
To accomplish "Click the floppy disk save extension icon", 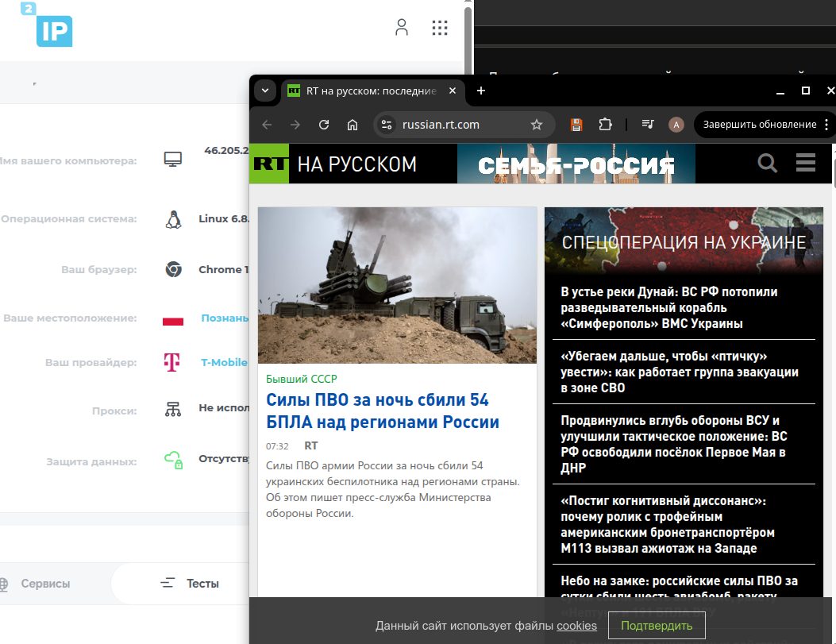I will pyautogui.click(x=576, y=125).
